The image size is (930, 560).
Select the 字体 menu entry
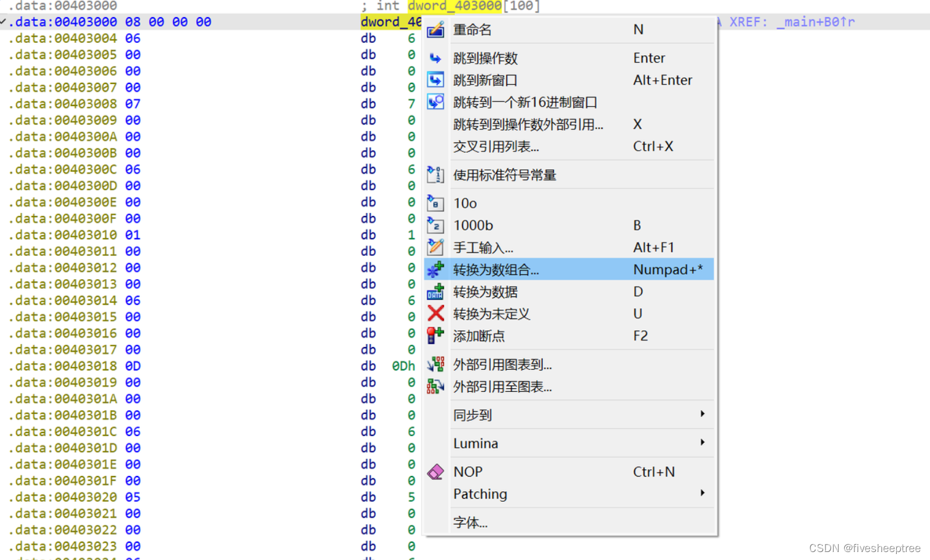tap(469, 522)
